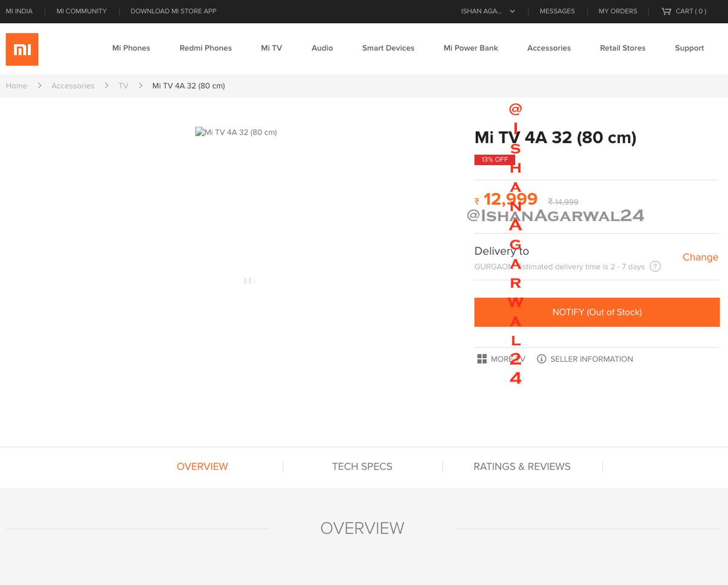Viewport: 728px width, 585px height.
Task: Click the estimated delivery time text
Action: click(582, 266)
